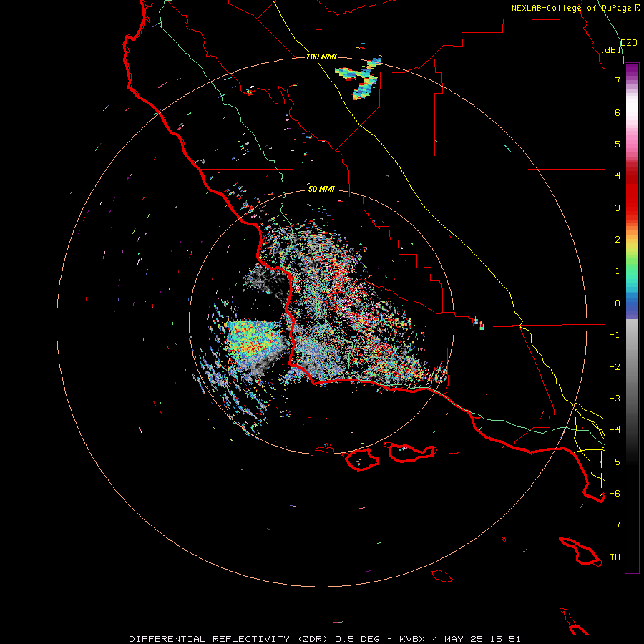This screenshot has width=644, height=644.
Task: Click the -3 value on the color scale
Action: (615, 399)
